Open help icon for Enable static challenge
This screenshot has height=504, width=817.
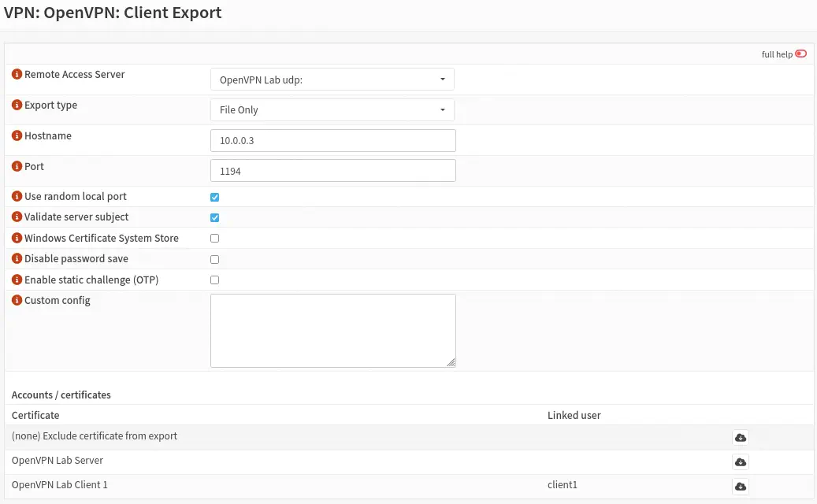17,280
